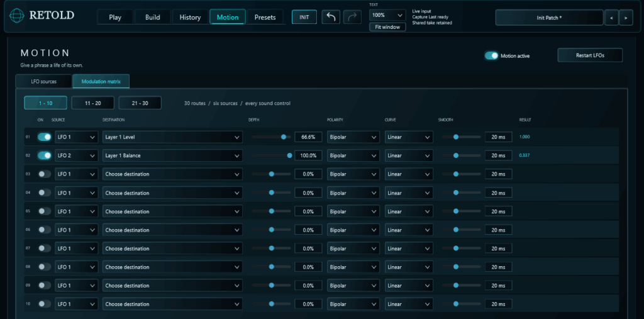Screen dimensions: 644x319
Task: Redo using the forward arrow icon
Action: pos(352,17)
